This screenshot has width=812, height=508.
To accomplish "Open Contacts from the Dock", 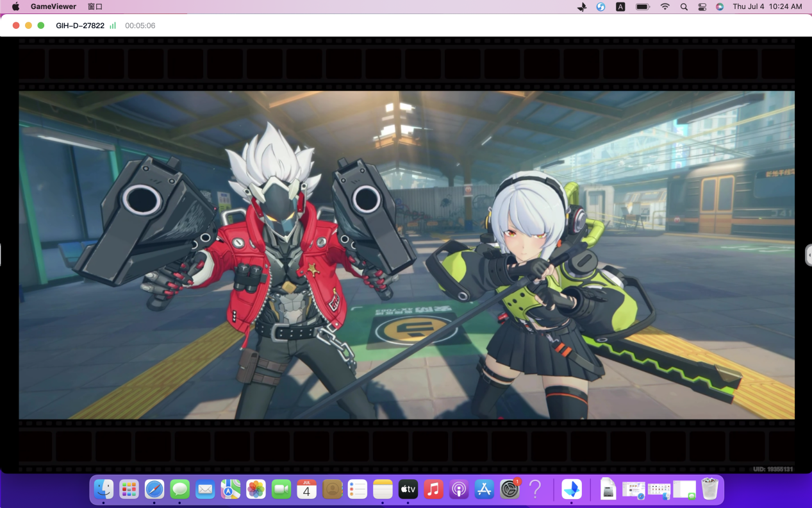I will click(x=332, y=489).
